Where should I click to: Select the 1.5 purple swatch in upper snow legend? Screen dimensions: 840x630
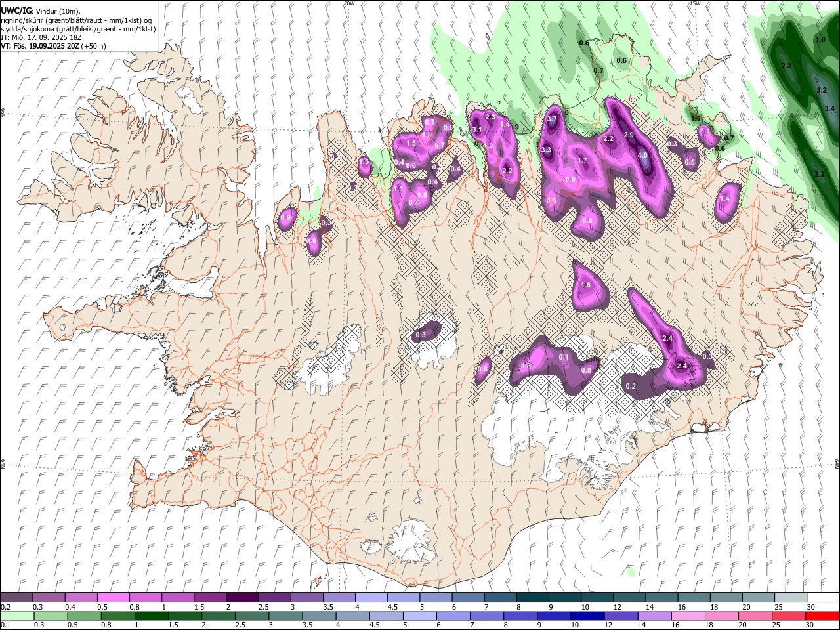point(209,598)
